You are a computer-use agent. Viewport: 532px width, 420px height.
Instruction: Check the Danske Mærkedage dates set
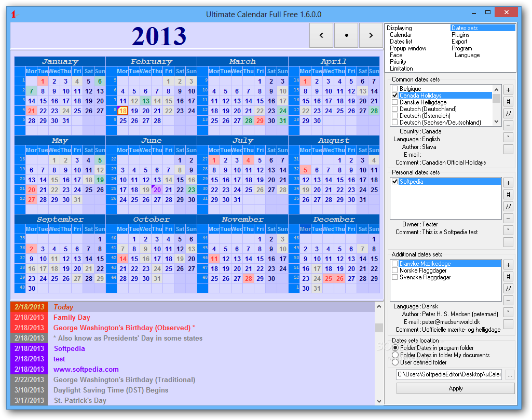(x=394, y=264)
